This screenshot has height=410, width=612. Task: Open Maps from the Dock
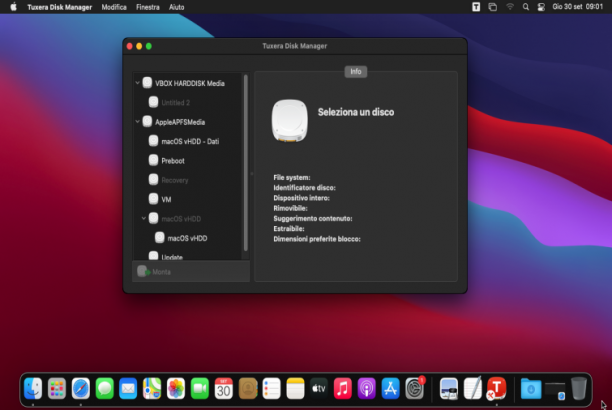coord(152,389)
